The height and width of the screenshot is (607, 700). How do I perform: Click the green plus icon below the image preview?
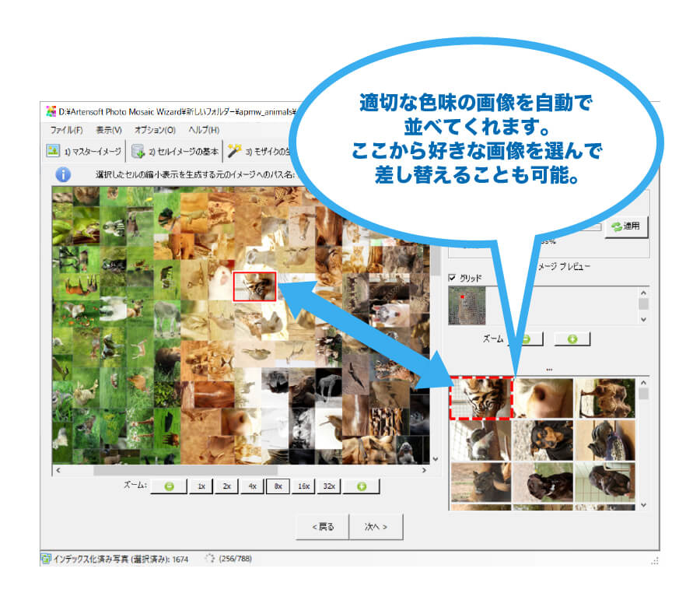click(x=572, y=338)
